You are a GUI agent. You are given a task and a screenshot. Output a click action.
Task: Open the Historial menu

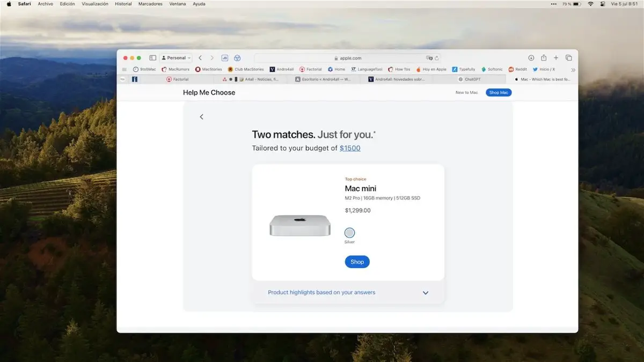pos(123,4)
